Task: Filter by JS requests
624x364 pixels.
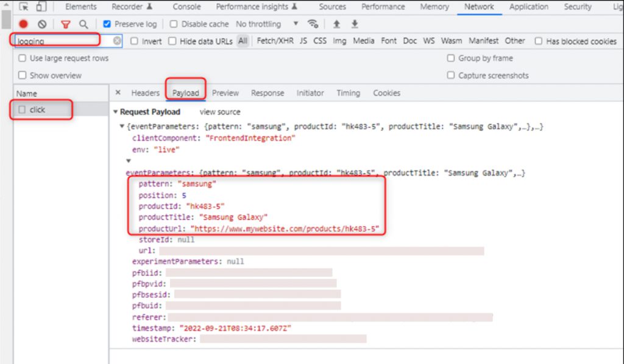Action: coord(303,41)
